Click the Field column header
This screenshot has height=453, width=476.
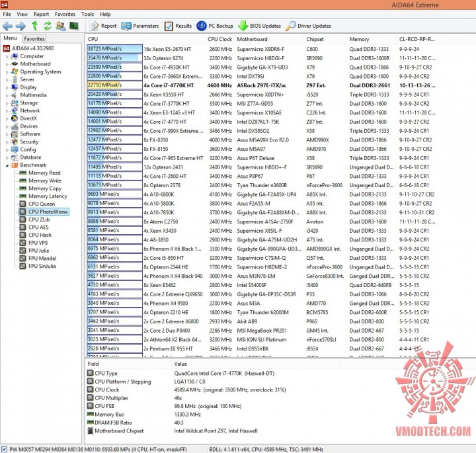pyautogui.click(x=128, y=364)
